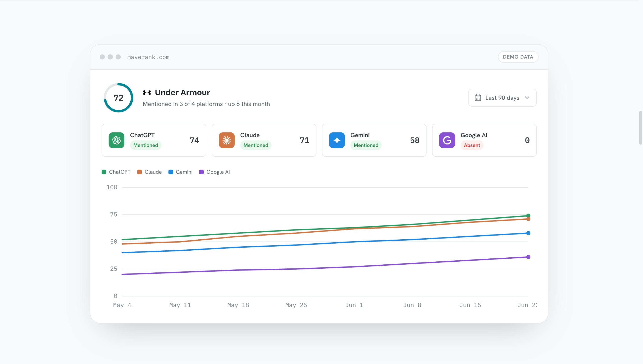
Task: Click the Google AI score value 0
Action: coord(527,140)
